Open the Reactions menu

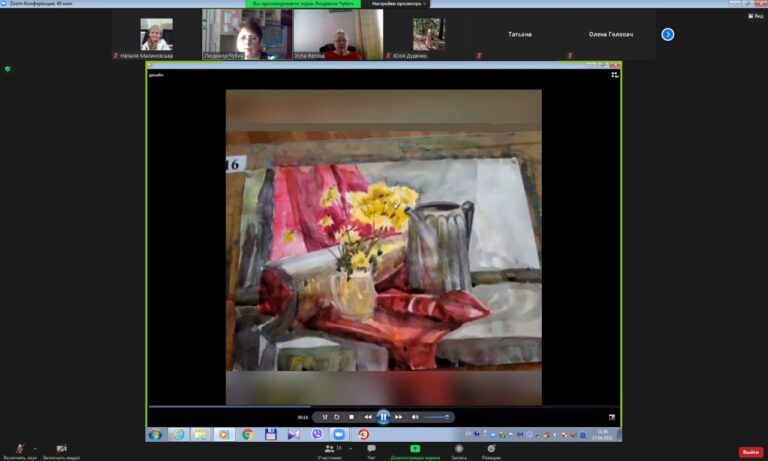pos(491,450)
